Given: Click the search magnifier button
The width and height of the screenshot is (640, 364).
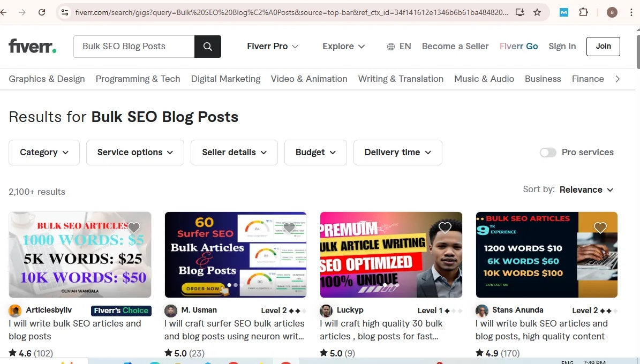Looking at the screenshot, I should 207,47.
